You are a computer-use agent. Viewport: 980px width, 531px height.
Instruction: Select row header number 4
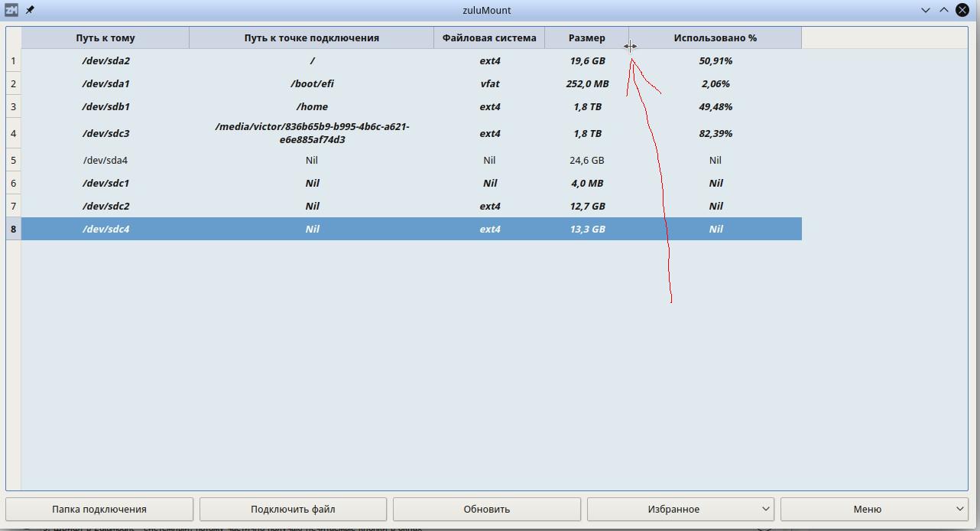(13, 133)
